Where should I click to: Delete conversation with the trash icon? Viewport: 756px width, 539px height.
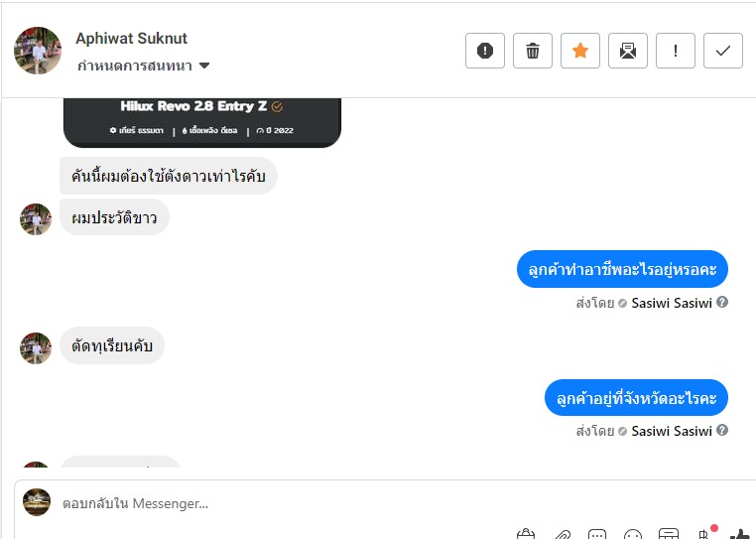(533, 51)
